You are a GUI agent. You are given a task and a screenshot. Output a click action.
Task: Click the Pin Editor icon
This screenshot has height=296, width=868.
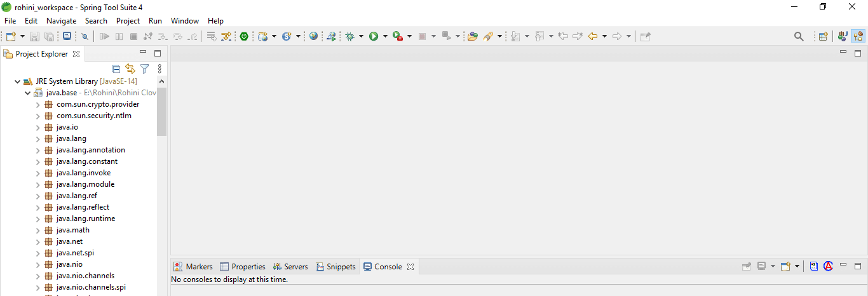coord(645,36)
